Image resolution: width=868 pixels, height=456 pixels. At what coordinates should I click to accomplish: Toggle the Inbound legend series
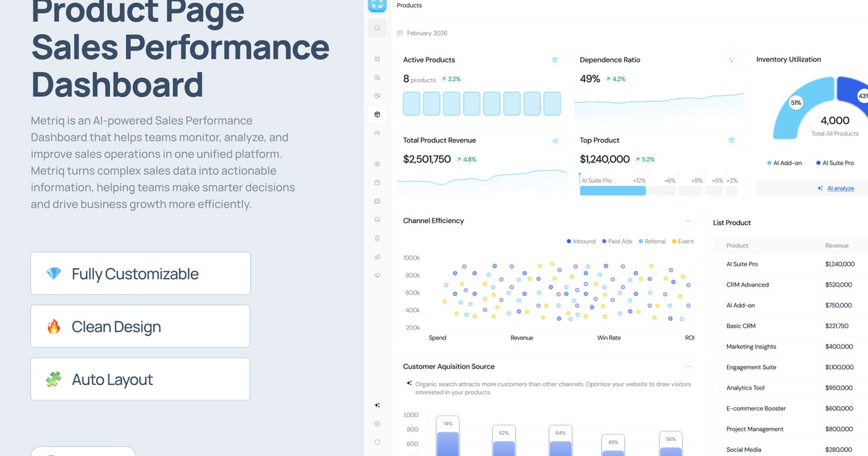click(581, 241)
